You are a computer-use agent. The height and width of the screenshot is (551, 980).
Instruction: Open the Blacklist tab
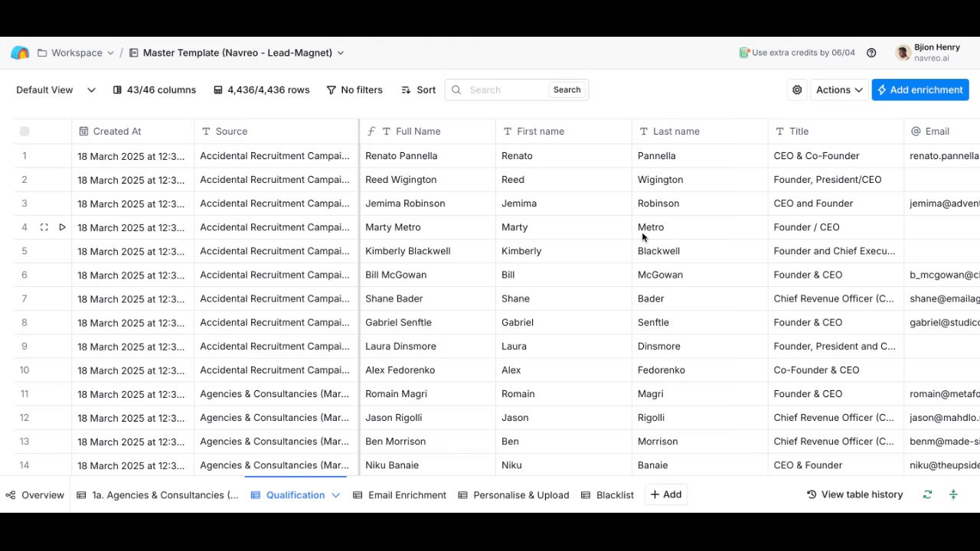[x=607, y=495]
